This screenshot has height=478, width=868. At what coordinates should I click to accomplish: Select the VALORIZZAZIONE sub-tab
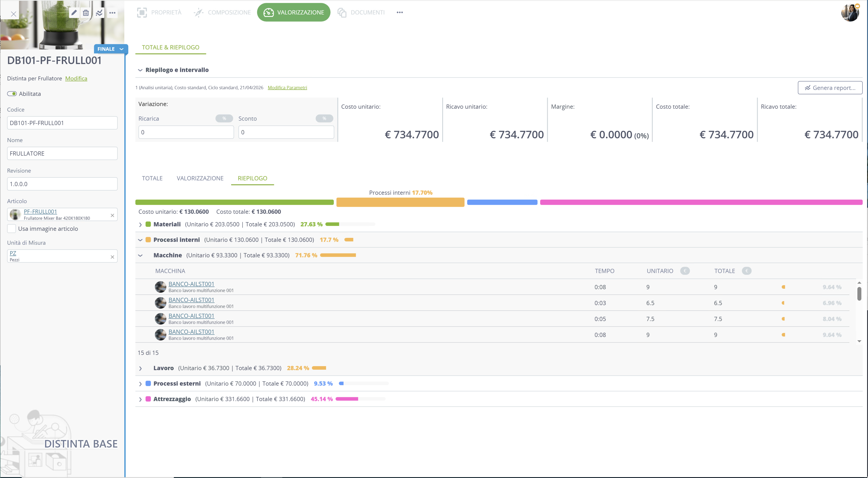(200, 178)
